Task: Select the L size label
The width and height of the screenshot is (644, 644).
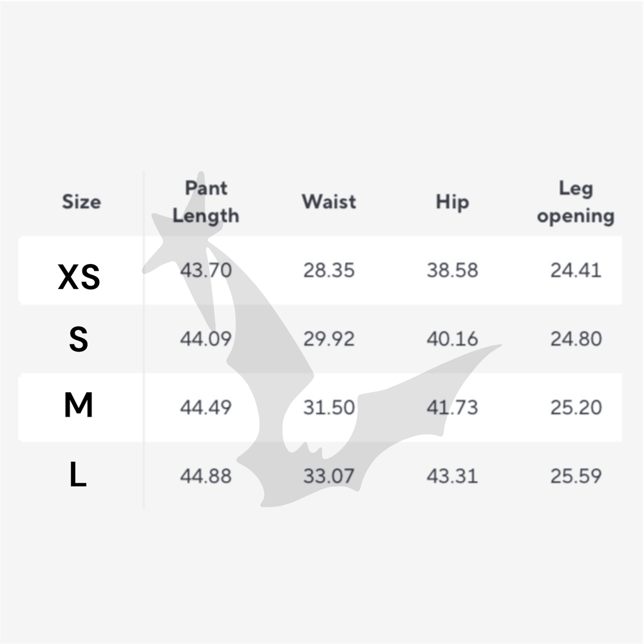Action: click(78, 477)
